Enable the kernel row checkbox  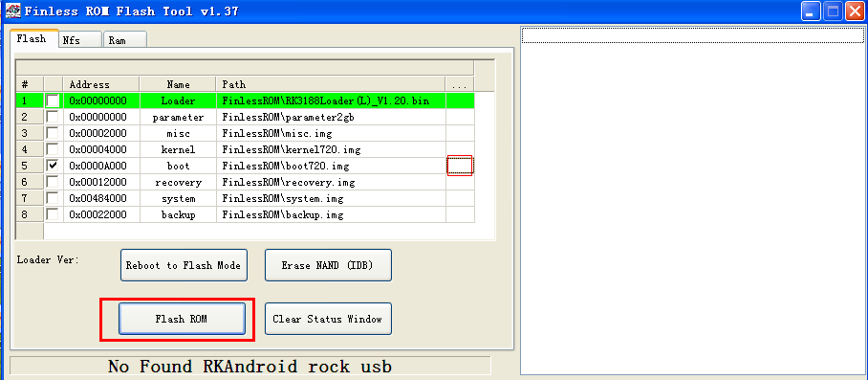coord(54,149)
